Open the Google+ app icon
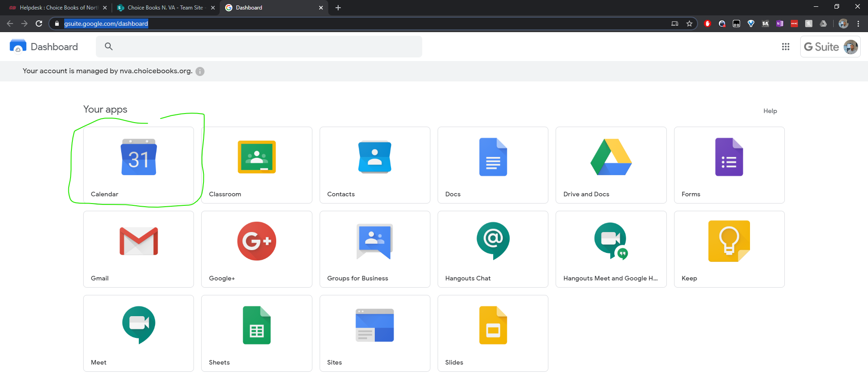This screenshot has width=868, height=384. click(257, 241)
